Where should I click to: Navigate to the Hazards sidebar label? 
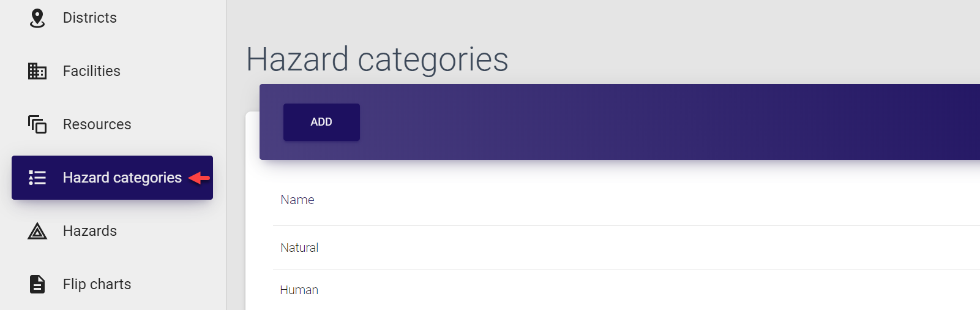coord(89,231)
